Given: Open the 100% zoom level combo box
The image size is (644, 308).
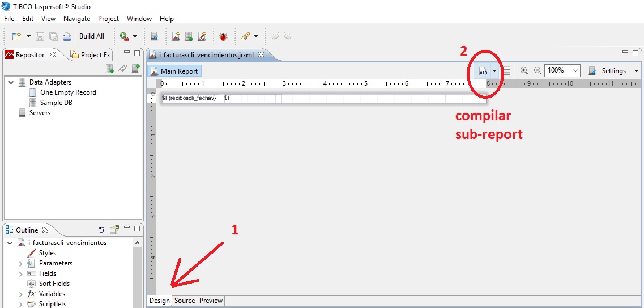Looking at the screenshot, I should tap(562, 70).
